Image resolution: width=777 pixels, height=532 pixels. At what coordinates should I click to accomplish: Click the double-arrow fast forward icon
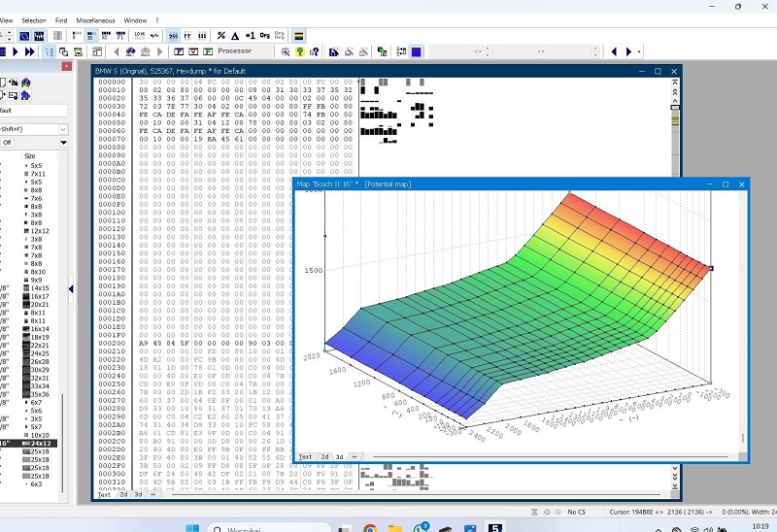coord(29,51)
